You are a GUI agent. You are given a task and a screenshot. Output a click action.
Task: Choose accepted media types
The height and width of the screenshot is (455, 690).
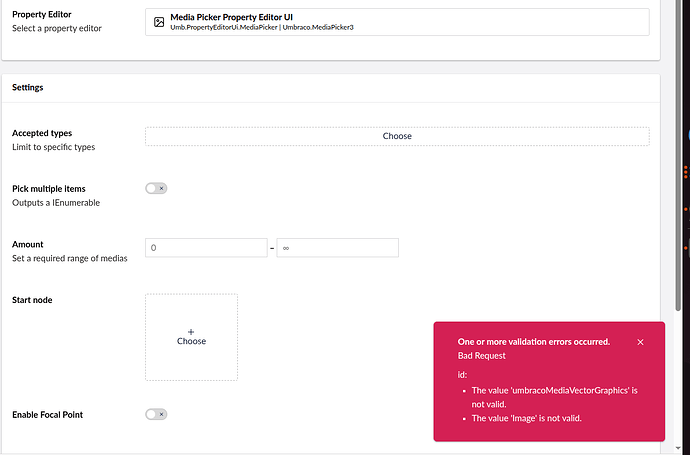coord(397,136)
